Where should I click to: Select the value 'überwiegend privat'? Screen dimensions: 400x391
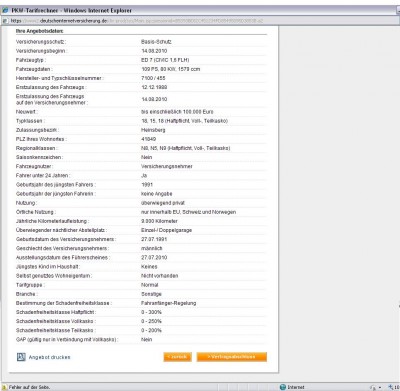[x=163, y=203]
